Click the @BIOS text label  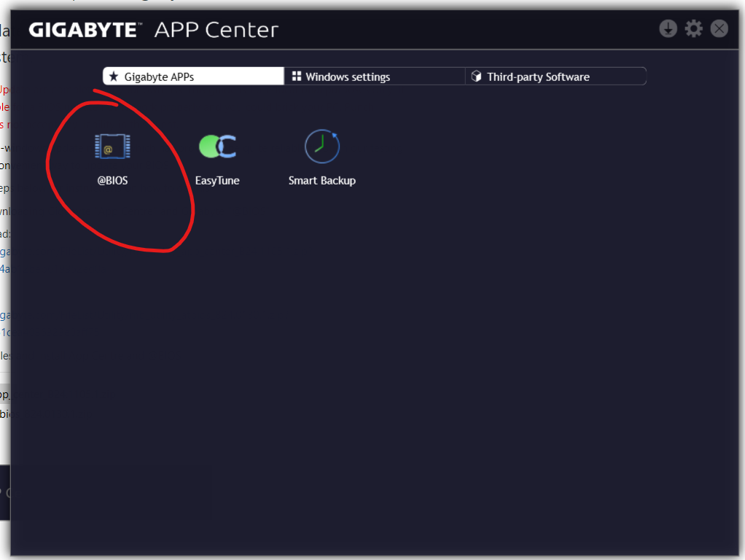point(112,180)
